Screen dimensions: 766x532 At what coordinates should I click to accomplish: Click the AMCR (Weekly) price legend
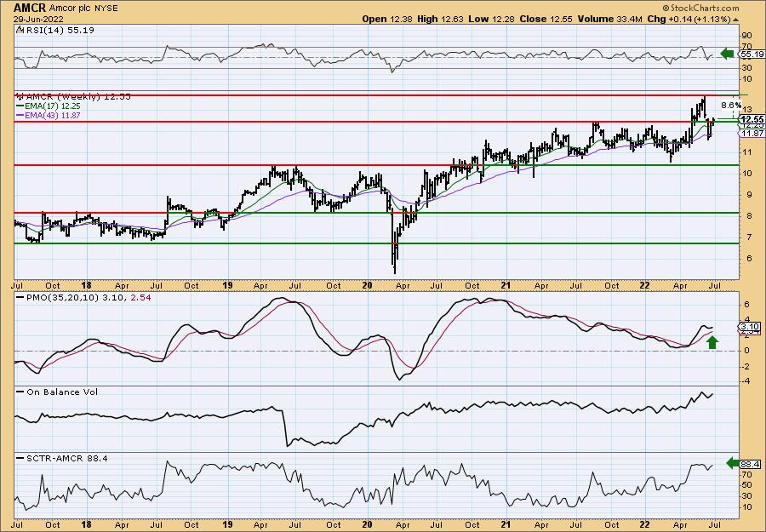tap(74, 97)
